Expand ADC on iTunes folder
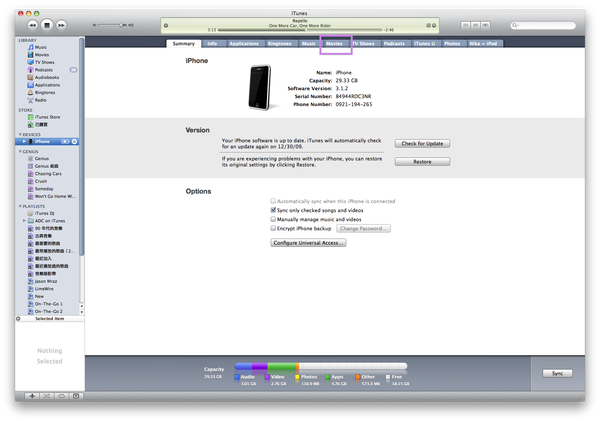 point(24,221)
